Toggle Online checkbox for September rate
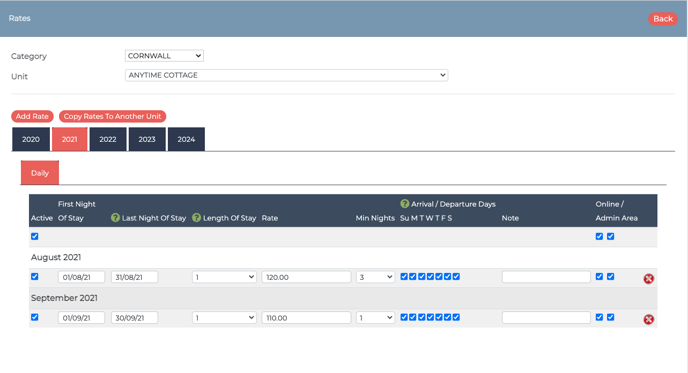688x373 pixels. click(599, 317)
